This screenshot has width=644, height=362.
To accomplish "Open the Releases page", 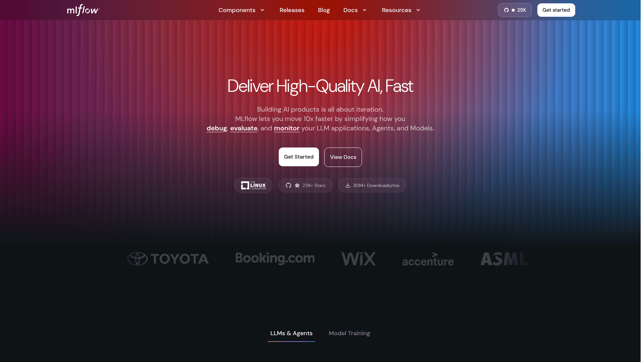I will [292, 10].
